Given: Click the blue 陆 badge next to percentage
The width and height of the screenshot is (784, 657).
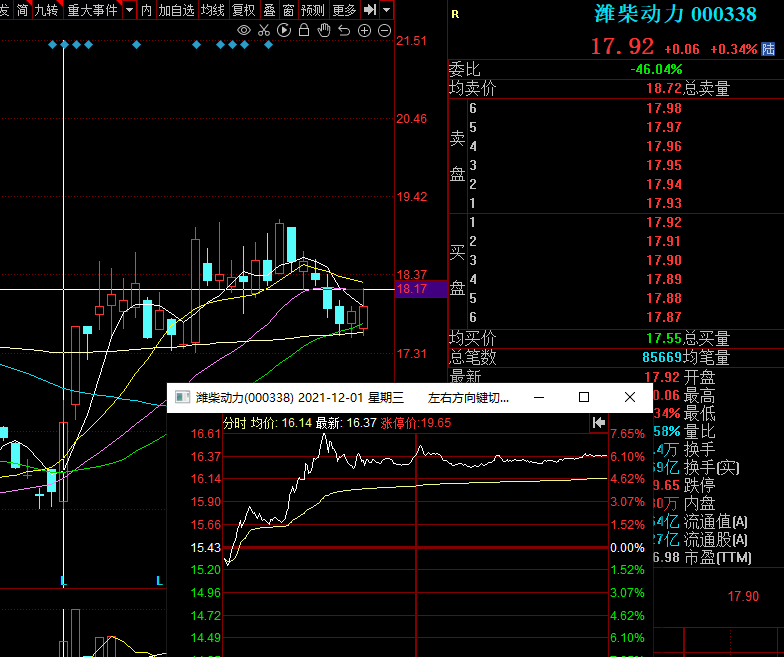Looking at the screenshot, I should 768,49.
